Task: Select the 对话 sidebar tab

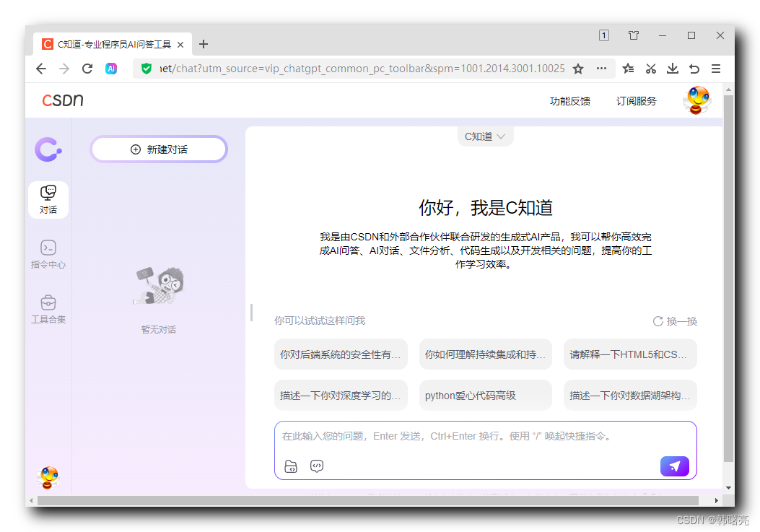Action: 48,200
